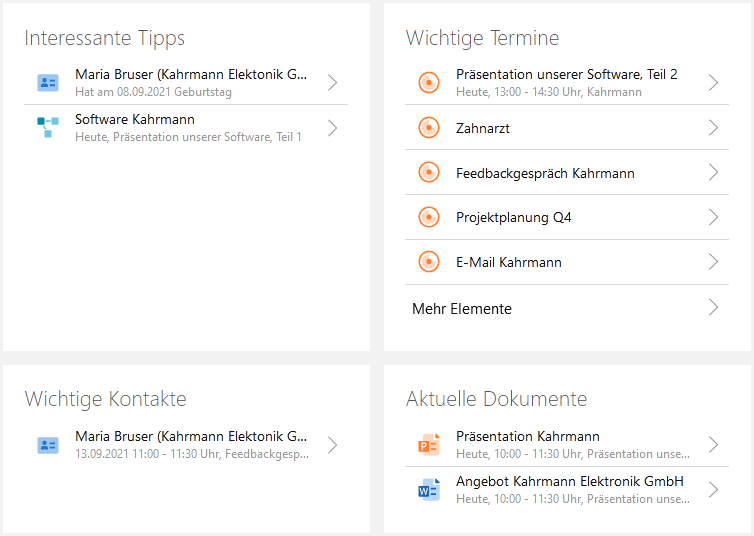Select Maria Bruser in Wichtige Kontakte
The height and width of the screenshot is (536, 754).
coord(190,437)
